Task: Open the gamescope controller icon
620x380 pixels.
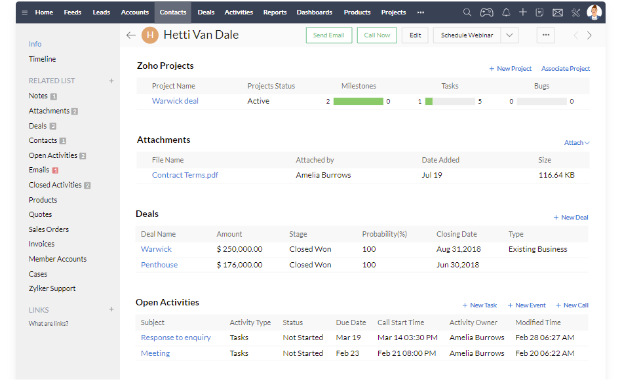Action: (486, 13)
